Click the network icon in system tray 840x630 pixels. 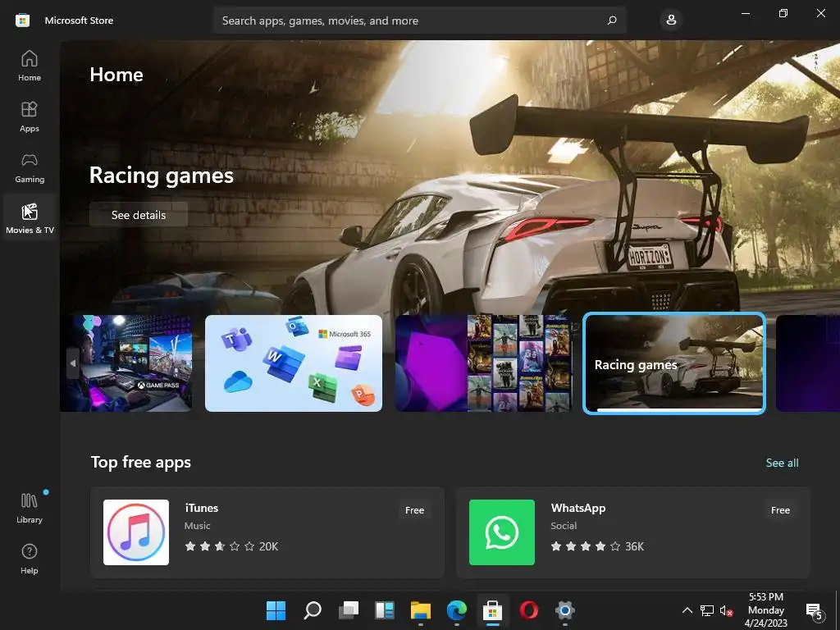coord(706,610)
